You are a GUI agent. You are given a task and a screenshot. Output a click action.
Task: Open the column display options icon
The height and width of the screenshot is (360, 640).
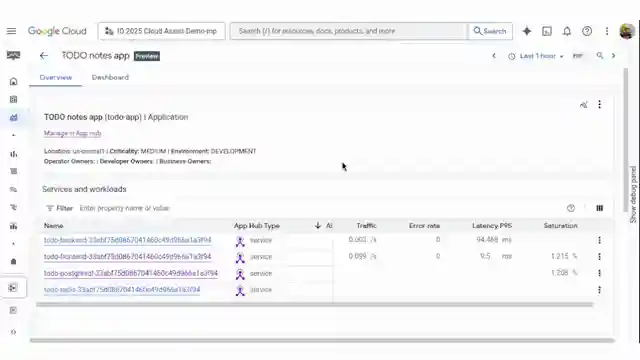[x=599, y=208]
